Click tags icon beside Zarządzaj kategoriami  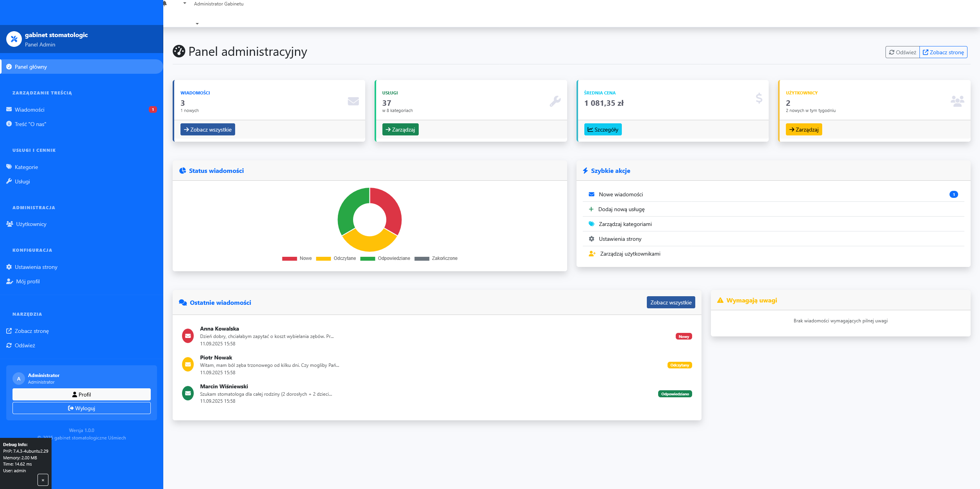point(591,224)
